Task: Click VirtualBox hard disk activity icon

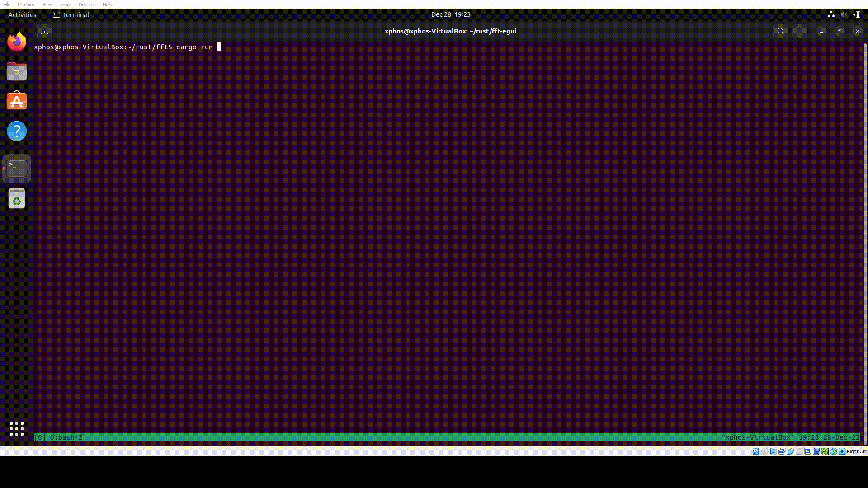Action: tap(756, 451)
